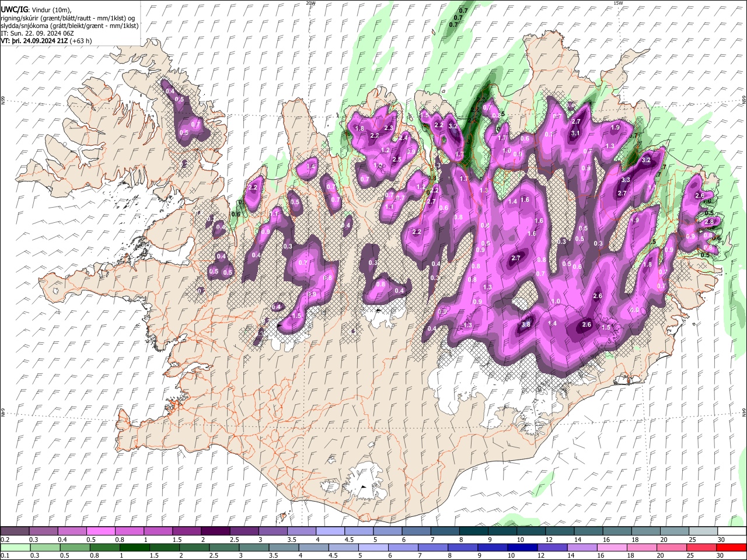Select the darkest green 1–1.5 legend swatch

[x=135, y=548]
